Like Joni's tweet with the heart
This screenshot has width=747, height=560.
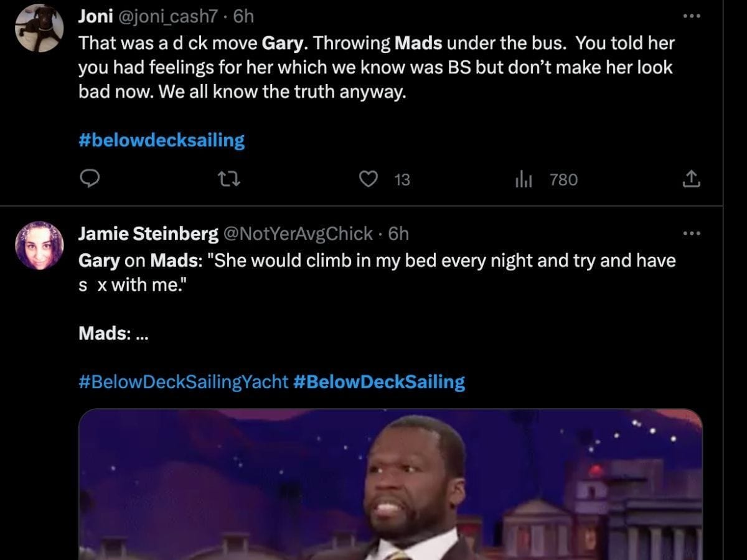click(369, 180)
